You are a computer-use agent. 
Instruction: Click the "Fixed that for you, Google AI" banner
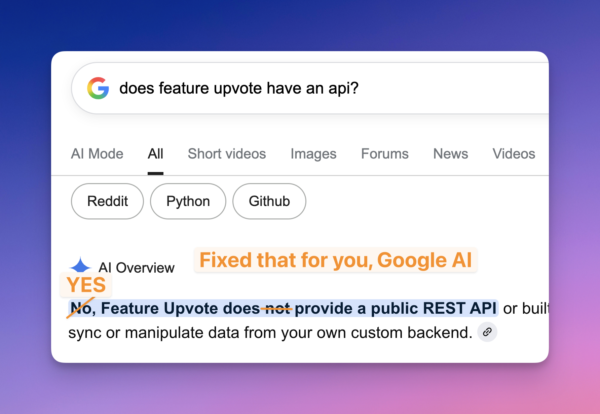pyautogui.click(x=336, y=260)
